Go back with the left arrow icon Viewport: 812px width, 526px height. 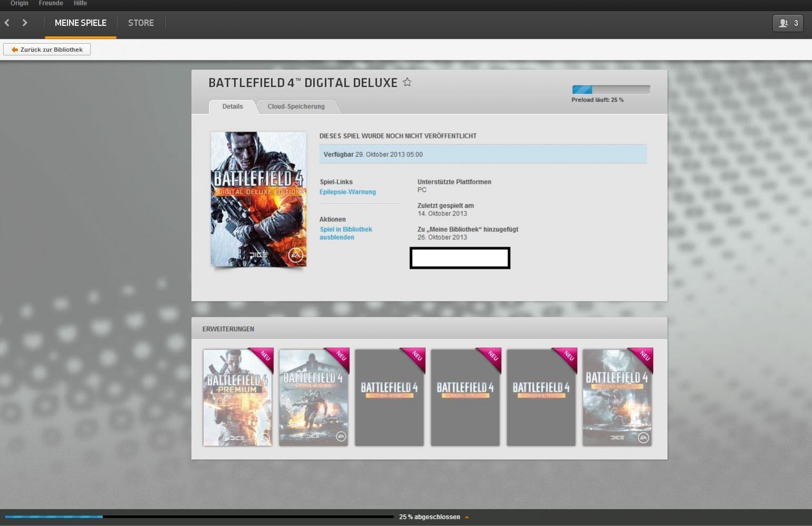point(7,23)
